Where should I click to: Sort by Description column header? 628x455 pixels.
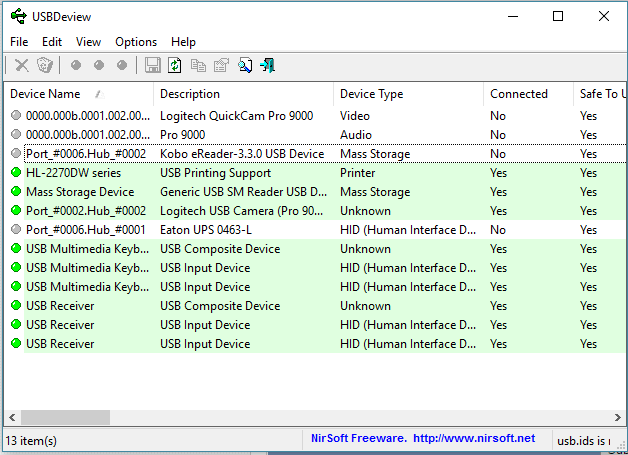pos(190,94)
